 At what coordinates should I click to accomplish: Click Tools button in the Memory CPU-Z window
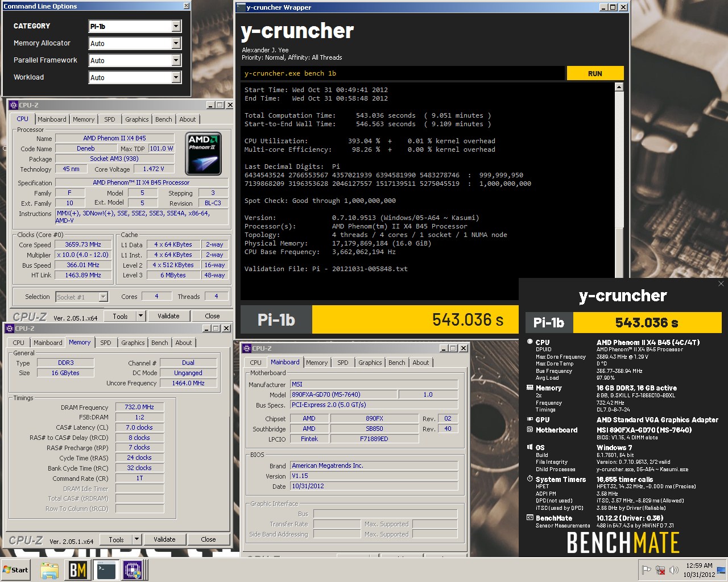click(116, 539)
